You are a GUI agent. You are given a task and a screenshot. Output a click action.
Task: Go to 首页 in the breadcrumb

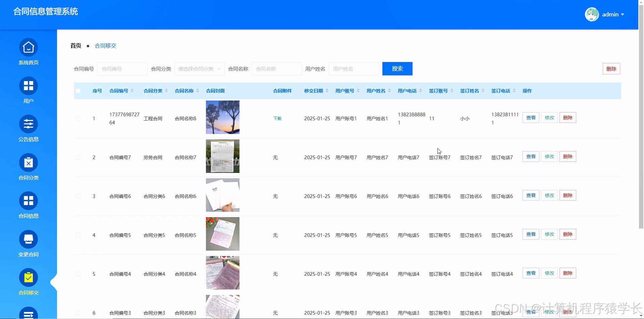click(x=75, y=46)
